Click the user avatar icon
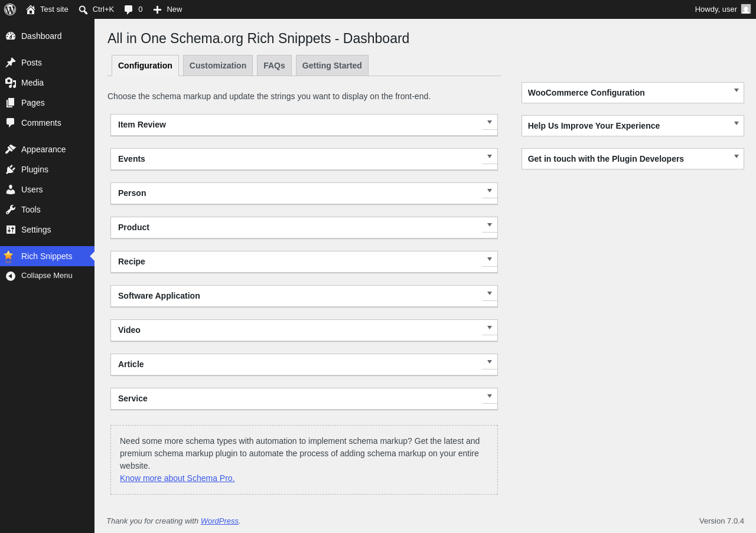 (x=746, y=9)
